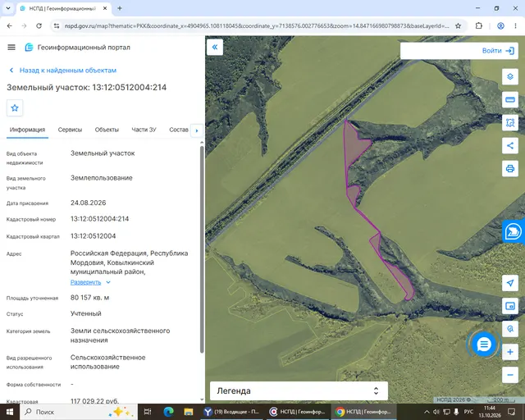This screenshot has height=420, width=525.
Task: Bookmark this page with the star
Action: [x=458, y=25]
